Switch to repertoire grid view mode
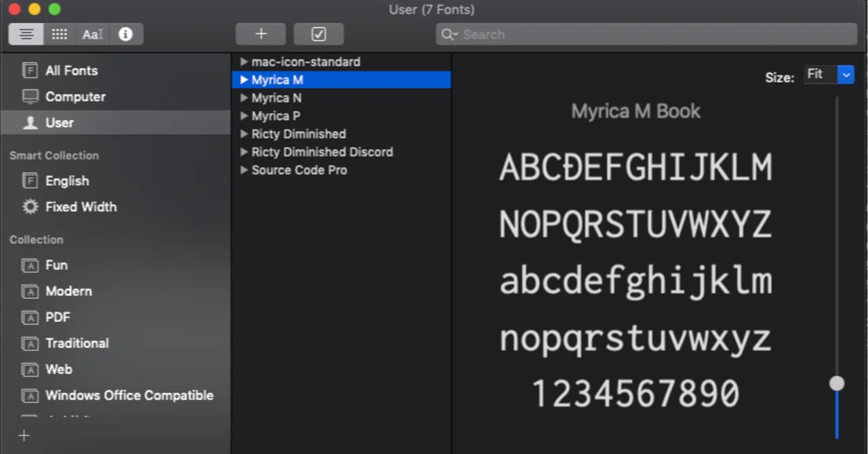This screenshot has width=868, height=454. click(59, 34)
